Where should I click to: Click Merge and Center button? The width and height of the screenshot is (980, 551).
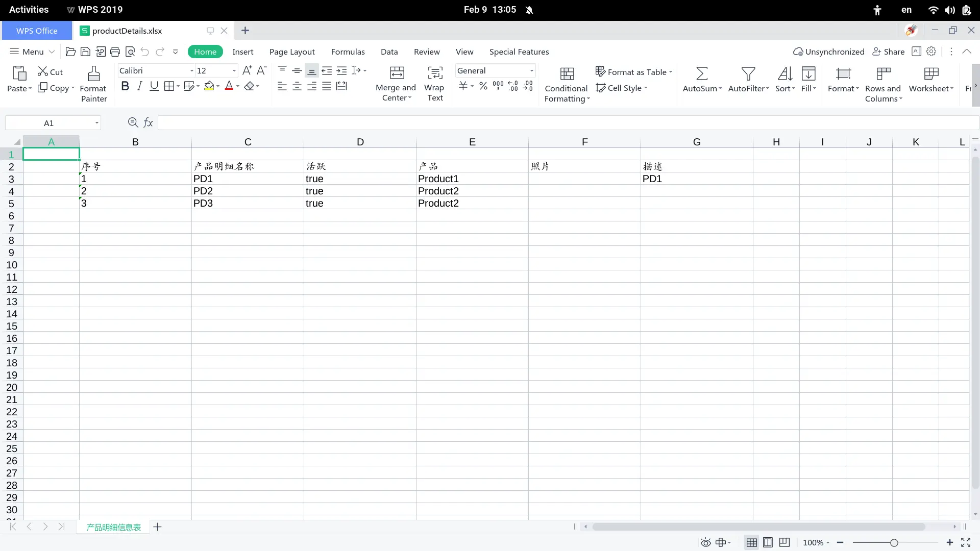(396, 84)
